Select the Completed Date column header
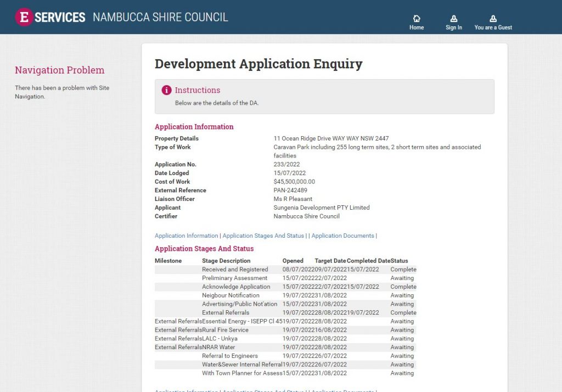562x392 pixels. pyautogui.click(x=368, y=261)
